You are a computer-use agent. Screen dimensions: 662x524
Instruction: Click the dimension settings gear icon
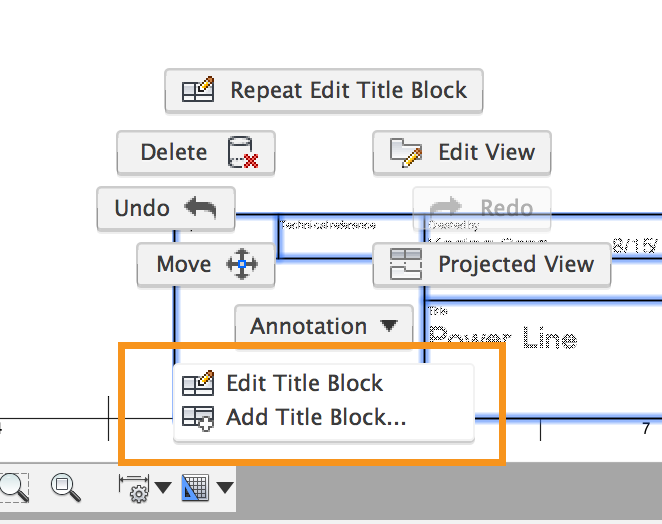pyautogui.click(x=134, y=488)
